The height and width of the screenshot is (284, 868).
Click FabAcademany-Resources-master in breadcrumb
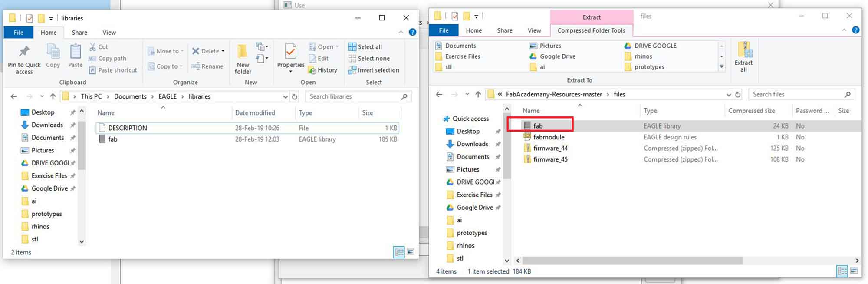pos(554,94)
